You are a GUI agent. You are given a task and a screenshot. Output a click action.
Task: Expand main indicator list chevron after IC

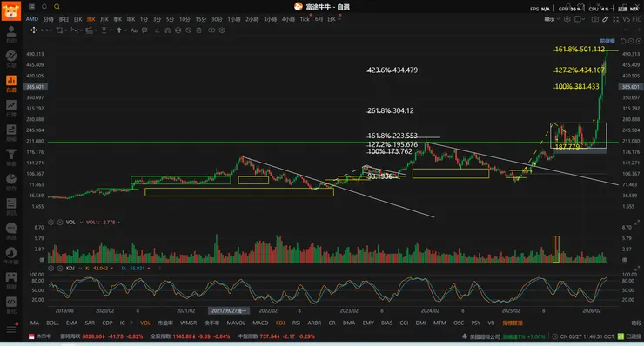tap(131, 323)
